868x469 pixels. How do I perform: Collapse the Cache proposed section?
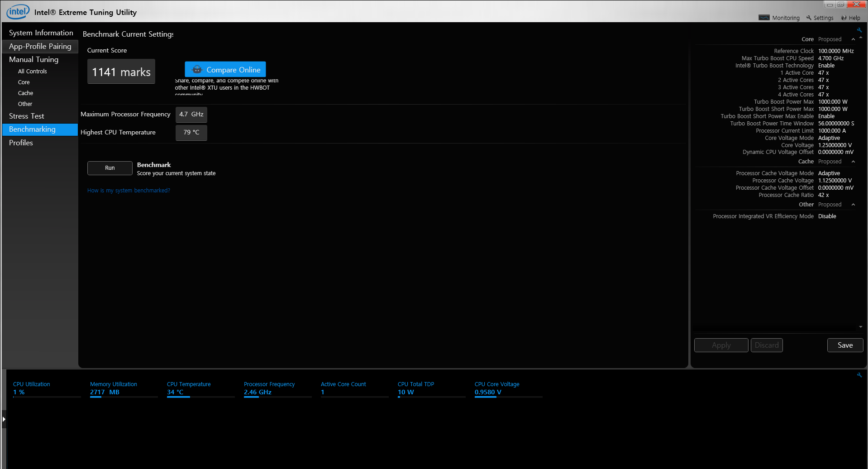point(853,162)
